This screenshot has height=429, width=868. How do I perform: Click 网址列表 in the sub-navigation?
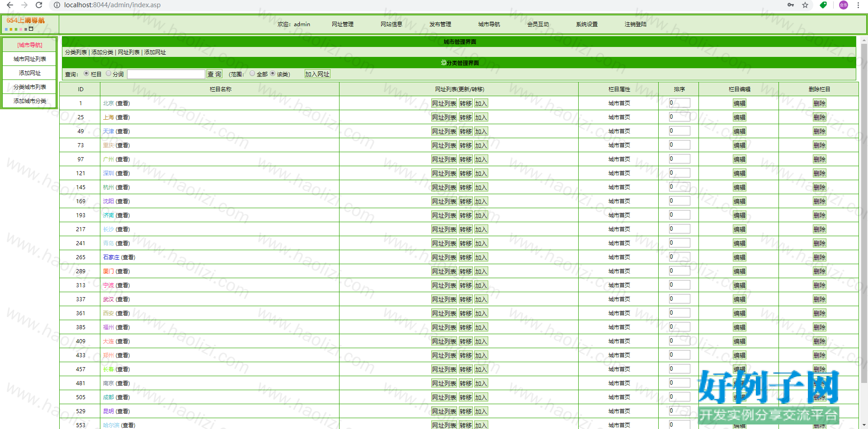click(x=129, y=52)
